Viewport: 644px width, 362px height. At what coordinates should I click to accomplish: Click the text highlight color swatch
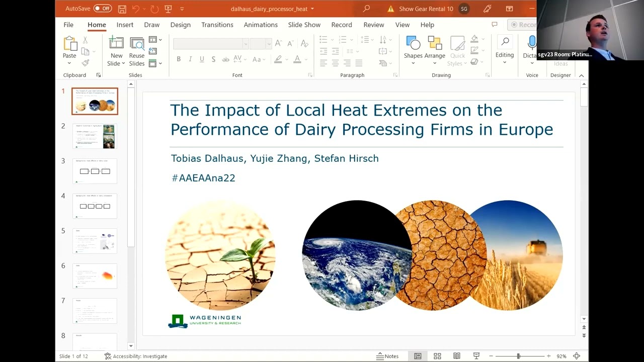coord(278,59)
